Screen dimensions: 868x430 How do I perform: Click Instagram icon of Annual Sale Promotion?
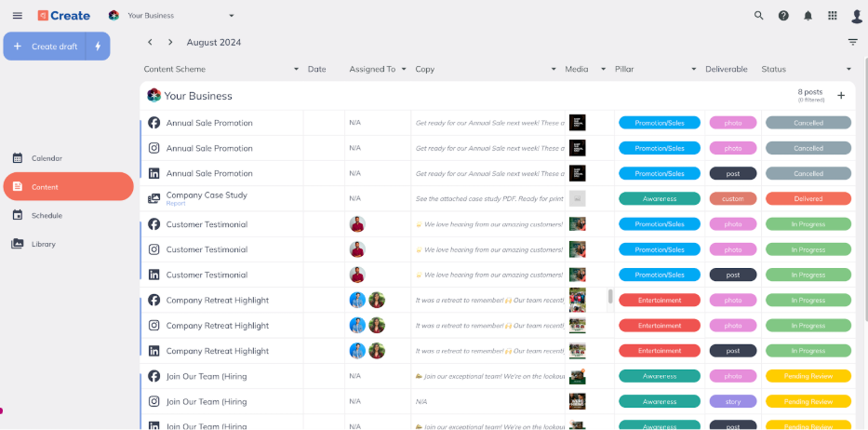coord(154,148)
